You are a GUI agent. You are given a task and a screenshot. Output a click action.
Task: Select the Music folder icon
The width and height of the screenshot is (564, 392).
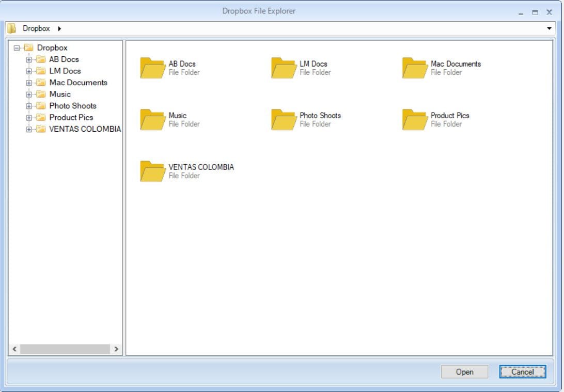coord(151,119)
